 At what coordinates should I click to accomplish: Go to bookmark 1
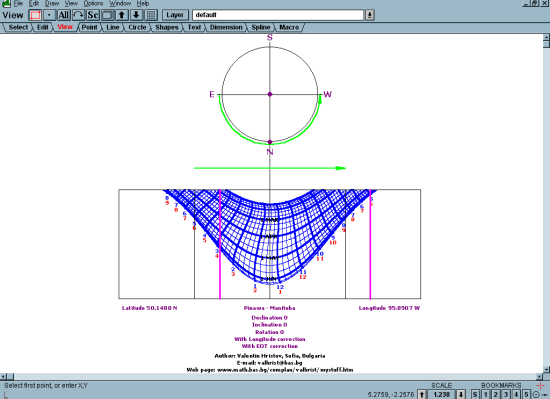485,394
